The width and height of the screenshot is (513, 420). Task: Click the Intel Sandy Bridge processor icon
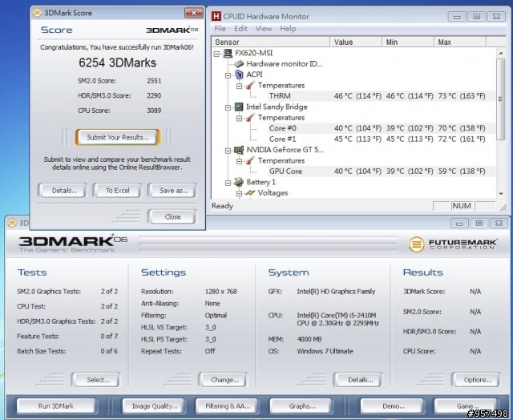239,107
